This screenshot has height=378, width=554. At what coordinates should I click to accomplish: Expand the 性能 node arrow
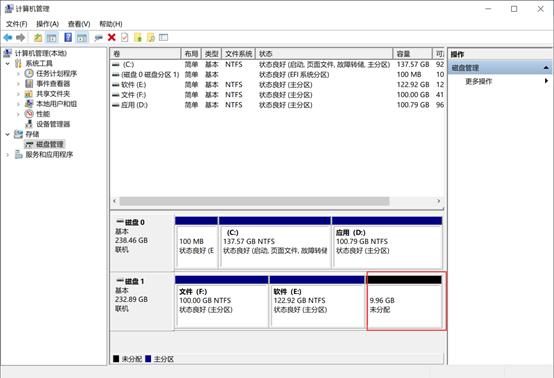[18, 114]
